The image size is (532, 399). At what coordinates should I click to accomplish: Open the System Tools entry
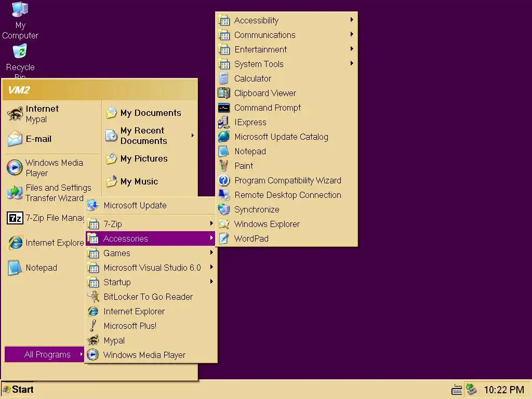(286, 64)
